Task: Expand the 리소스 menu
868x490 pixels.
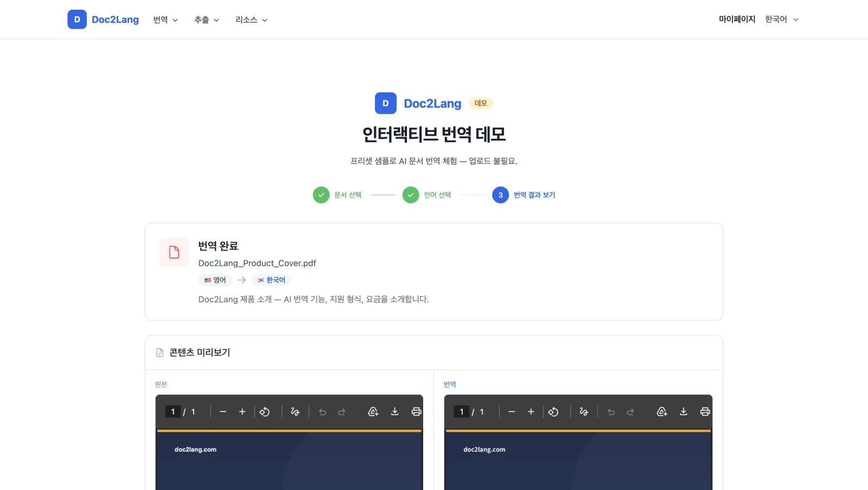Action: tap(251, 20)
